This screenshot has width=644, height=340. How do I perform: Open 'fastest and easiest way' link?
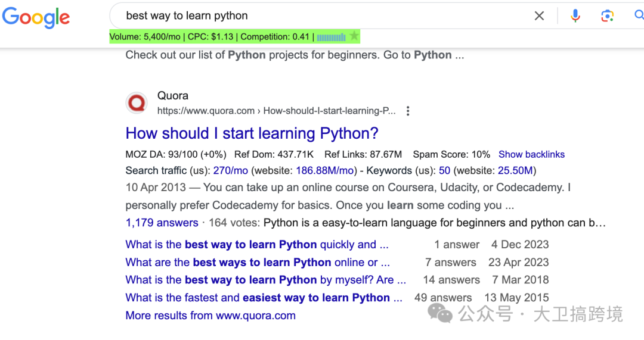[x=264, y=297]
